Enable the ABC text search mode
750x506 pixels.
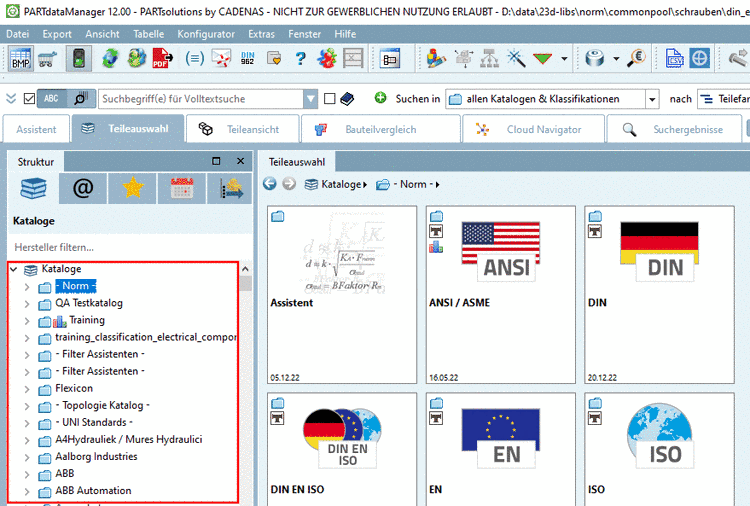pos(52,99)
